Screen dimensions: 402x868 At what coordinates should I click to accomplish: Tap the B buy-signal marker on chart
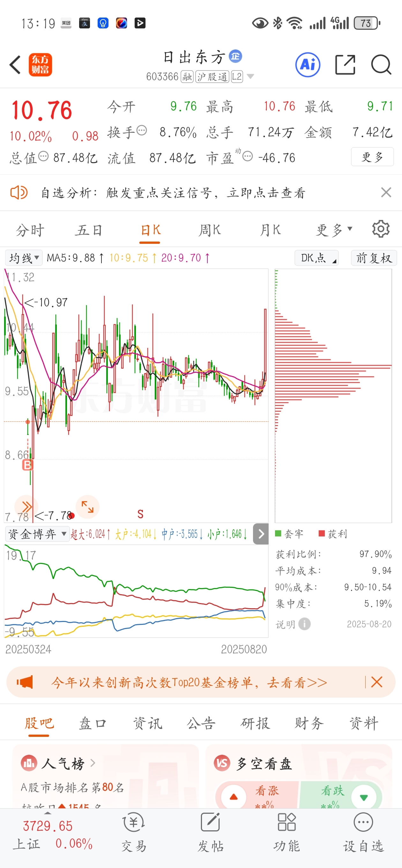click(x=28, y=465)
